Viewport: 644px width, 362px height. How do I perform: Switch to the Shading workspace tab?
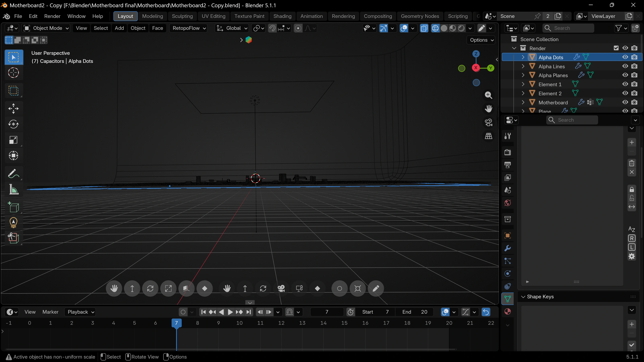pos(282,16)
